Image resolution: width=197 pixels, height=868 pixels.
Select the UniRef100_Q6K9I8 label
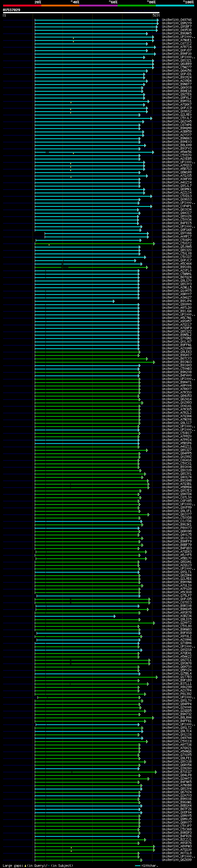coord(177,88)
